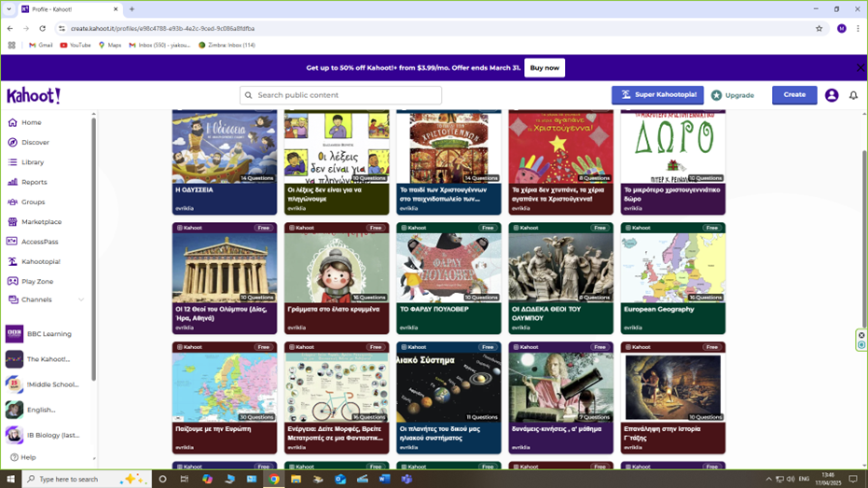Open File Explorer on the taskbar

point(296,480)
